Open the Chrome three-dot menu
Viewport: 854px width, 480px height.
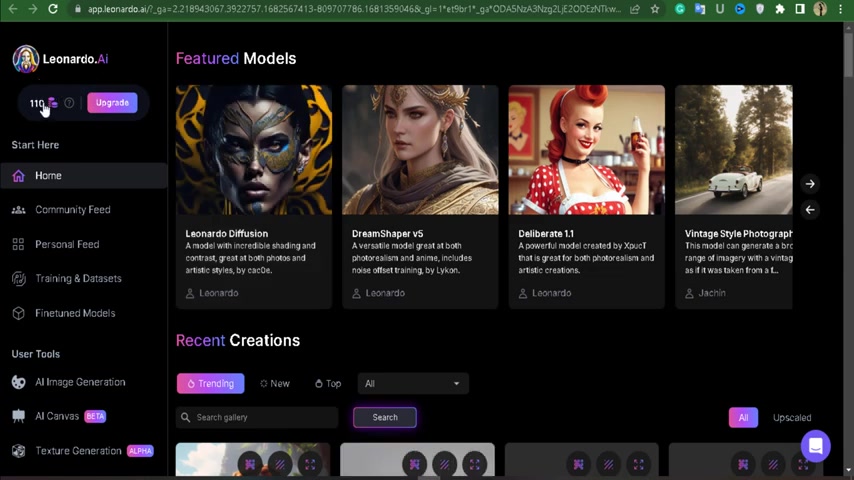[x=840, y=9]
